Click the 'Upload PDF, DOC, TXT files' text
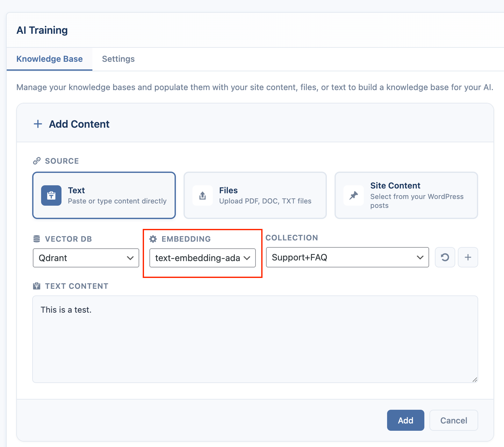 tap(265, 201)
